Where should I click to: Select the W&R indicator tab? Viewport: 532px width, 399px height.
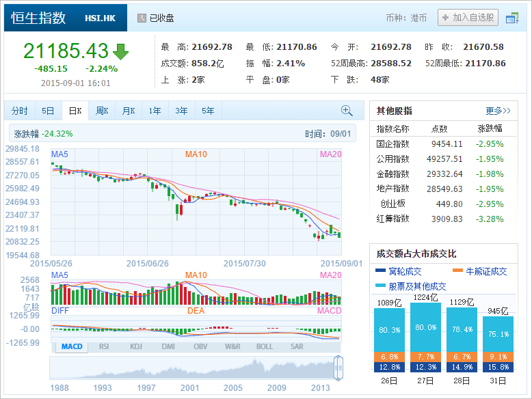tap(232, 347)
